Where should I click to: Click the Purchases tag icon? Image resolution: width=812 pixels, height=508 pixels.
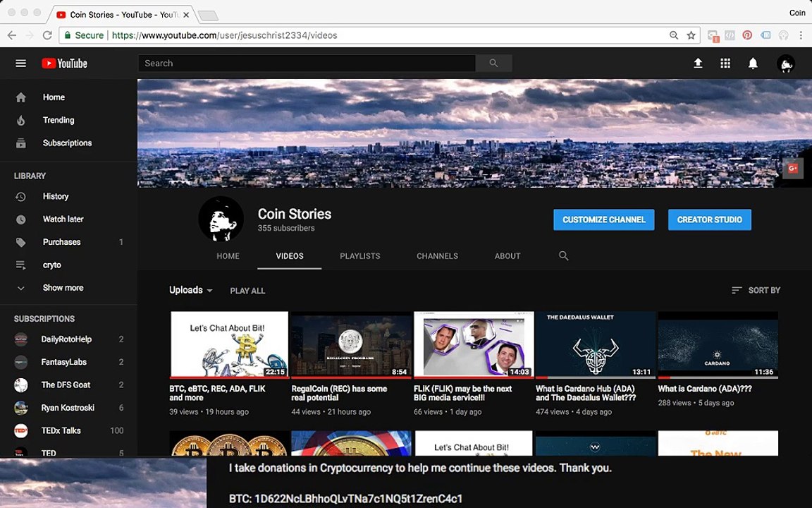pos(20,242)
